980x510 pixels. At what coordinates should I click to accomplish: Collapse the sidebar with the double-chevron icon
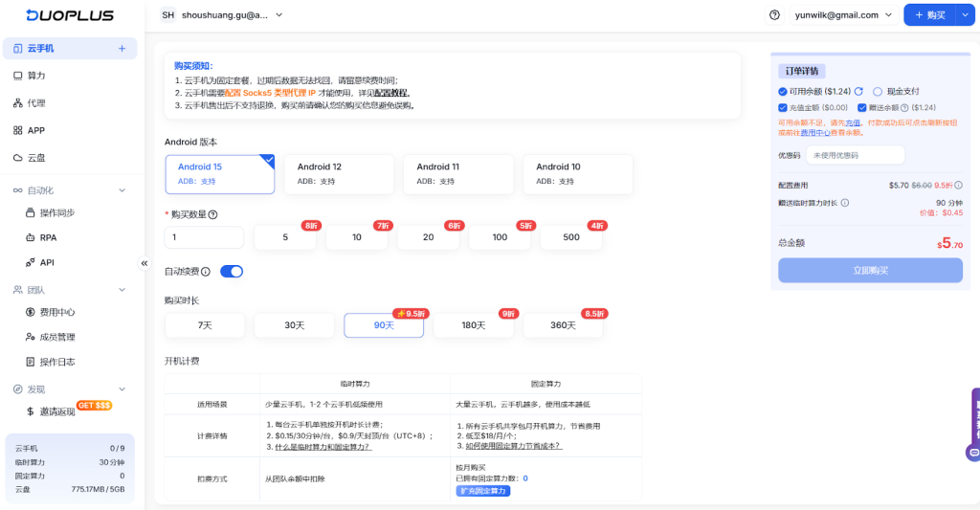[145, 263]
